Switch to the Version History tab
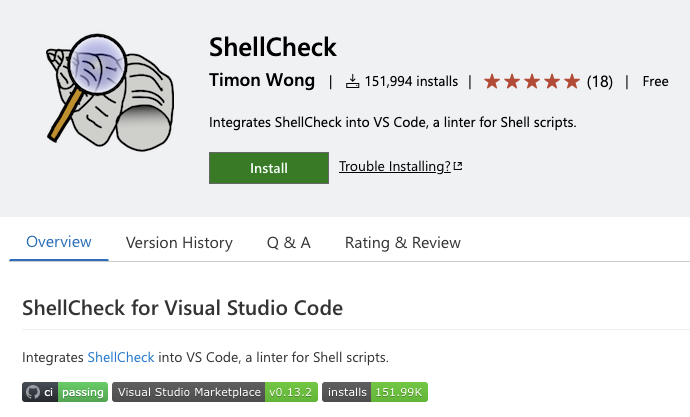The height and width of the screenshot is (417, 690). (179, 242)
